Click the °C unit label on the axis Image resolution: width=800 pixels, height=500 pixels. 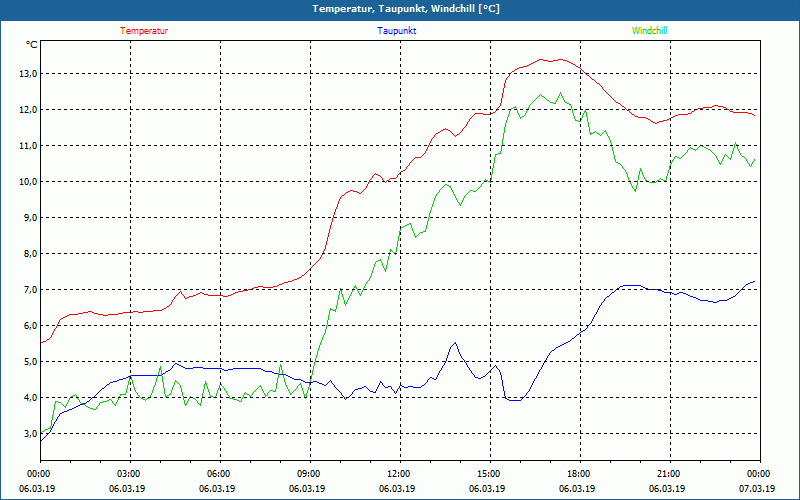pos(32,45)
